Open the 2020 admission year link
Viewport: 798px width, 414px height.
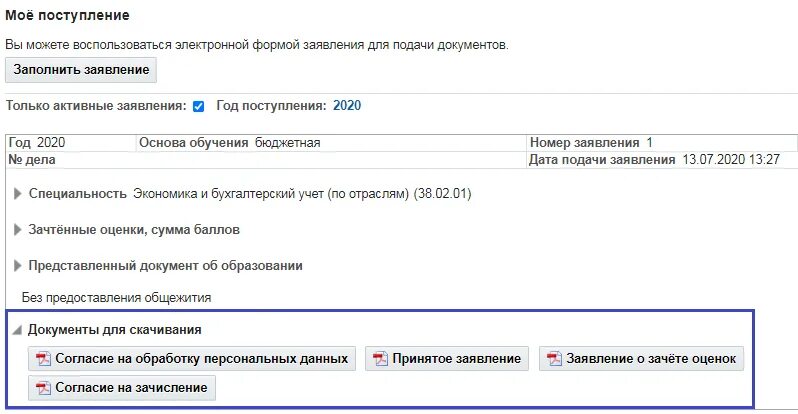(x=347, y=106)
